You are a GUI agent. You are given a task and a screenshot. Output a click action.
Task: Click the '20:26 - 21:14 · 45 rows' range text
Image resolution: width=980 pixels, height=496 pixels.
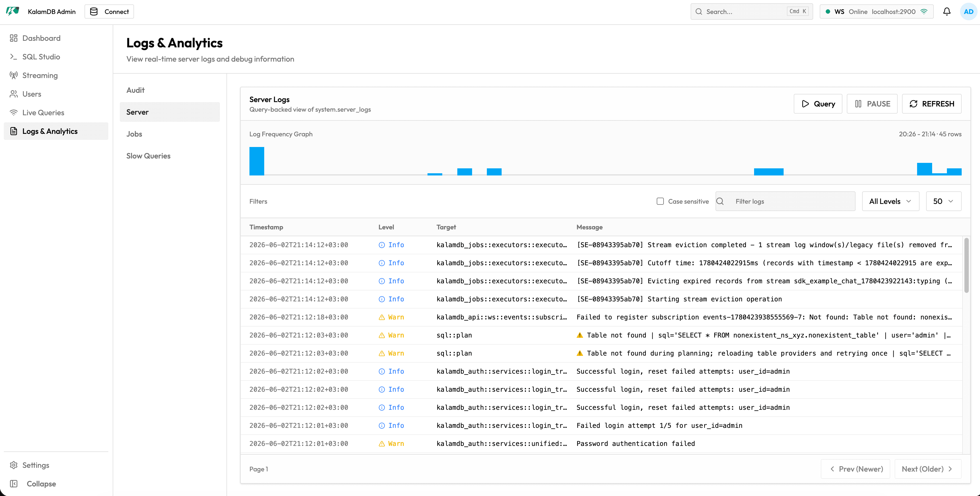pos(930,134)
